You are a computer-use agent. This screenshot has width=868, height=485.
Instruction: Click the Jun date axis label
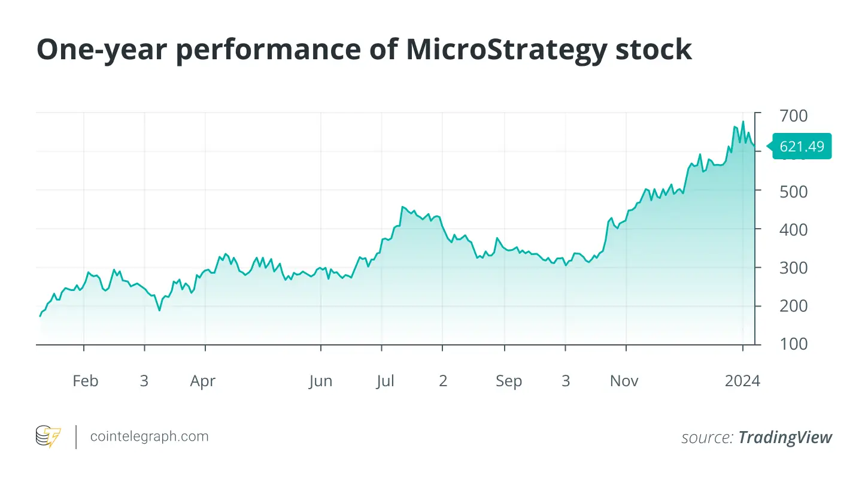click(320, 381)
